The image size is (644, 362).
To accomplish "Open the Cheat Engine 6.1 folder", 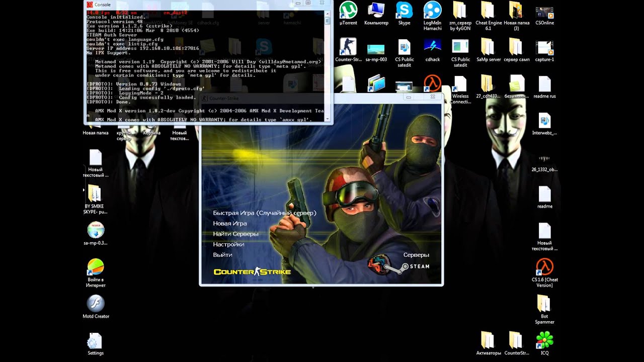I will point(488,16).
